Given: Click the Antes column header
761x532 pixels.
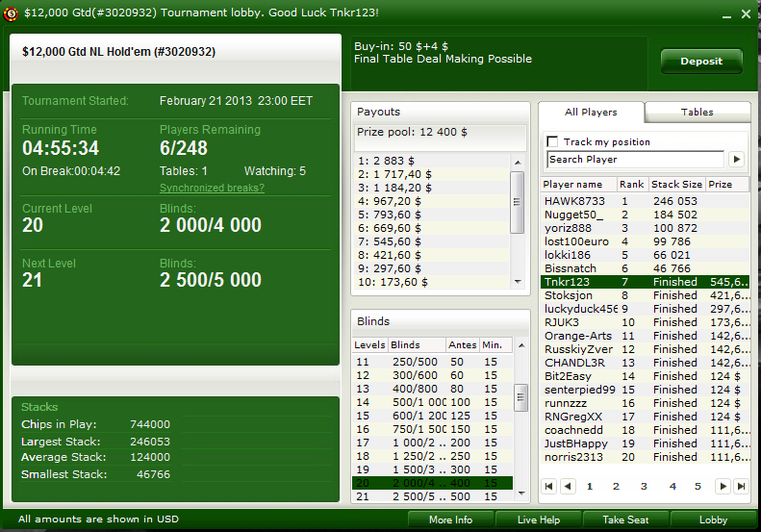Looking at the screenshot, I should click(462, 345).
